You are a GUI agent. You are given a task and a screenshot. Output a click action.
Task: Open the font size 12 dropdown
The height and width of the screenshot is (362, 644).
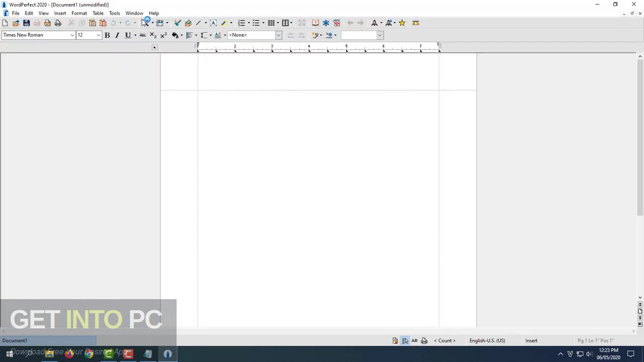pyautogui.click(x=98, y=35)
